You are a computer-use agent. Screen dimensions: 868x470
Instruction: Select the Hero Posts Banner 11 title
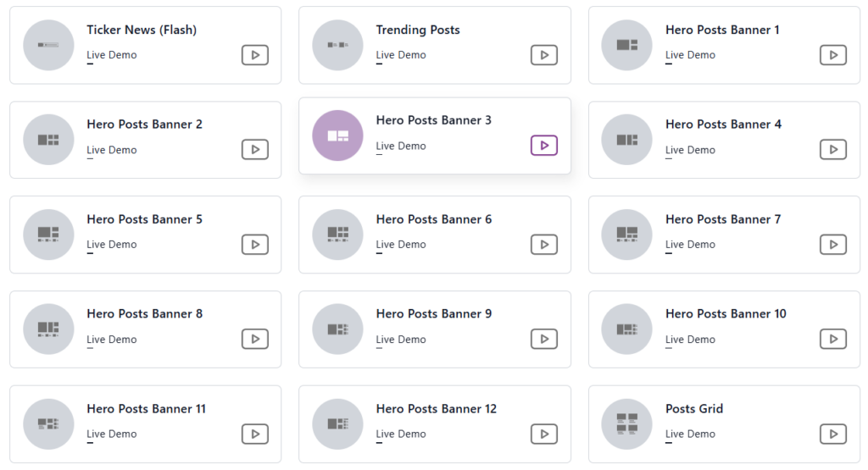[146, 409]
